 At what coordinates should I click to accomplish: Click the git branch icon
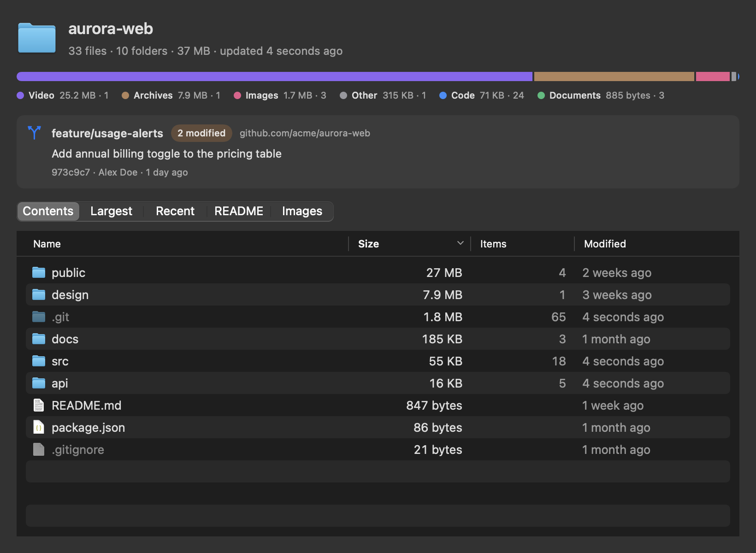34,133
